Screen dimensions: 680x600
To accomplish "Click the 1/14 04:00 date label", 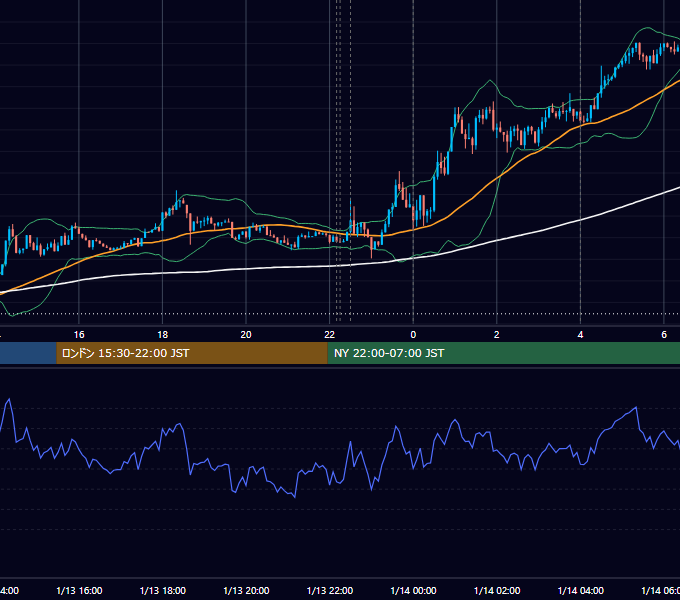I will point(581,590).
